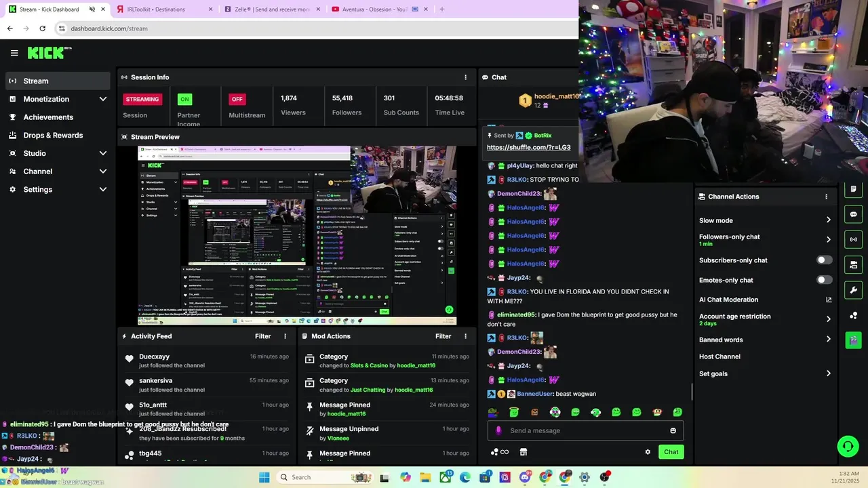Click the Kick logo

49,53
